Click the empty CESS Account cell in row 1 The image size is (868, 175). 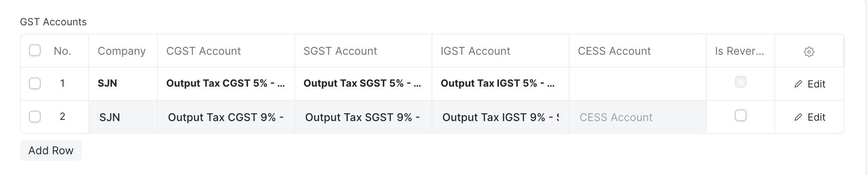click(x=638, y=84)
